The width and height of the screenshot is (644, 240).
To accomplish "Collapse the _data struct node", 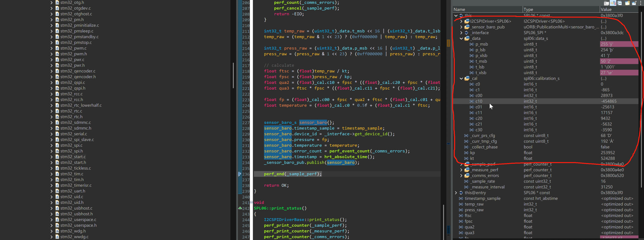I will click(x=461, y=39).
